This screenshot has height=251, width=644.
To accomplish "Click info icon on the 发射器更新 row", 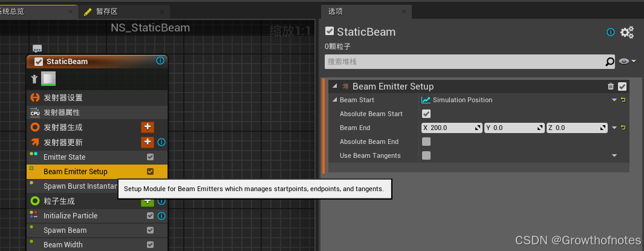I will pos(161,142).
